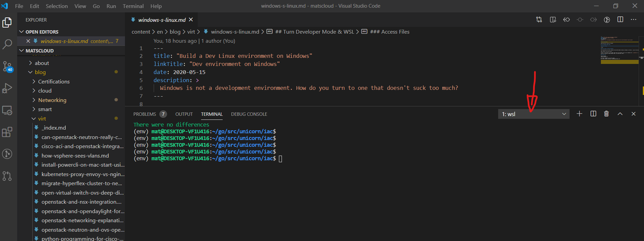Open the Remote Explorer view
Screen dimensions: 644x241
point(8,110)
